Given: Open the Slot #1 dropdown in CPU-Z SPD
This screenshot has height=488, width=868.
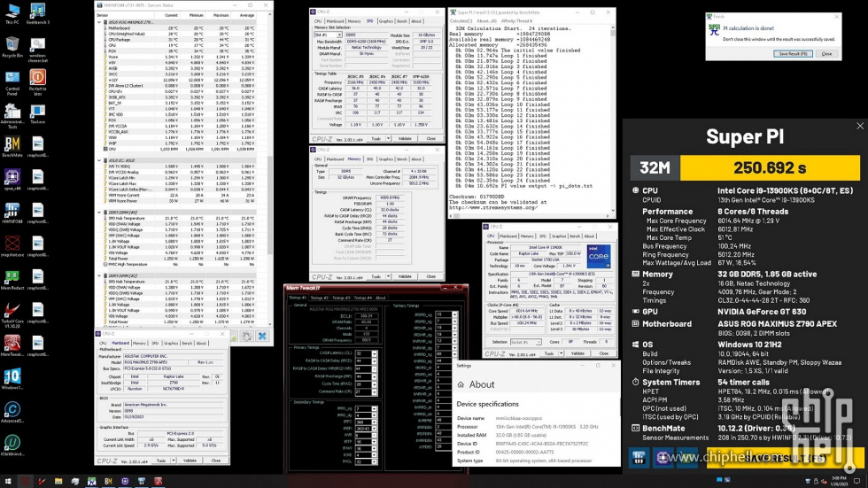Looking at the screenshot, I should (x=329, y=35).
